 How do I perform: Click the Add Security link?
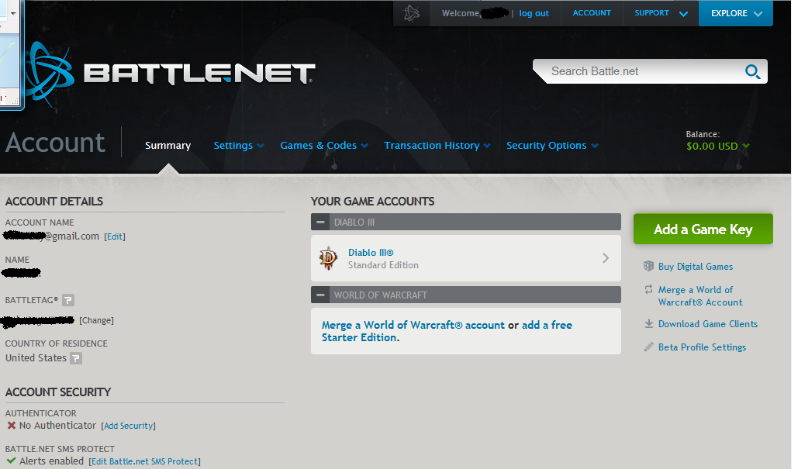[x=128, y=426]
